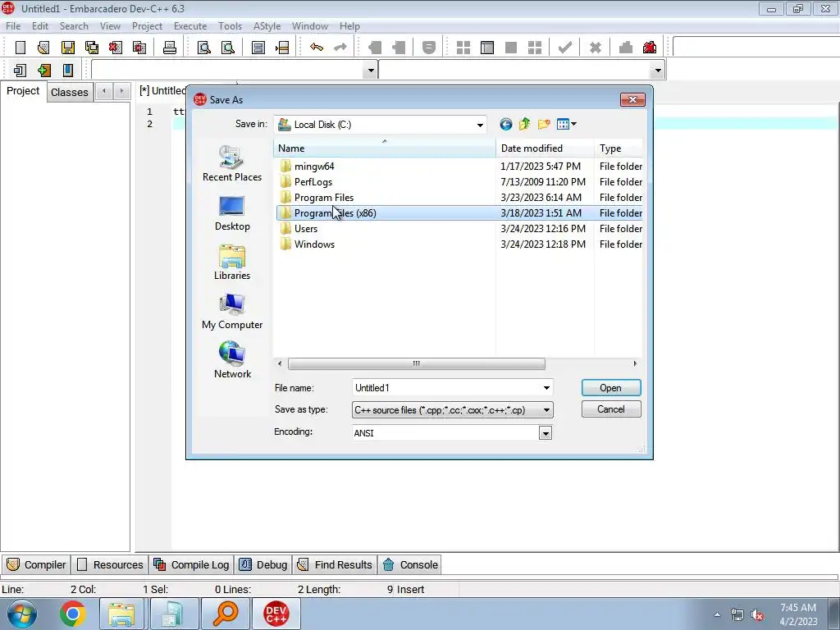The height and width of the screenshot is (630, 840).
Task: Open the second function combo box arrow
Action: pyautogui.click(x=658, y=71)
